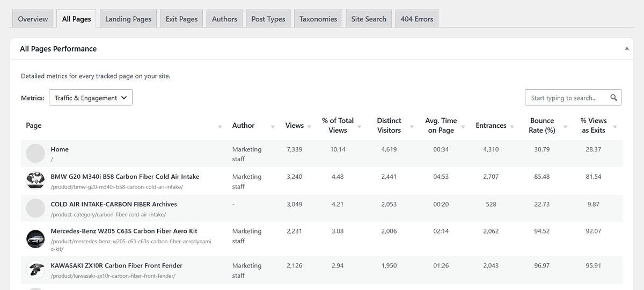Click the Views column header
This screenshot has width=644, height=290.
tap(295, 125)
